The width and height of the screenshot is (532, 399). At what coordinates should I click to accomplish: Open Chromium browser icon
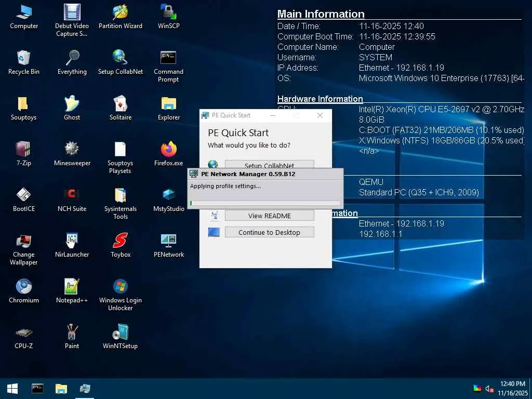pos(24,291)
